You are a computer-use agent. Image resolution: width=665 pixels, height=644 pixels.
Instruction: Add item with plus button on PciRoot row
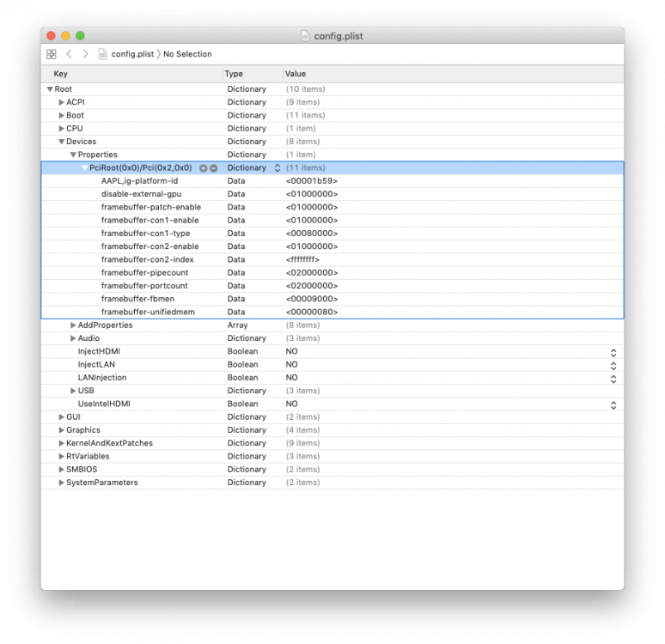pos(203,168)
